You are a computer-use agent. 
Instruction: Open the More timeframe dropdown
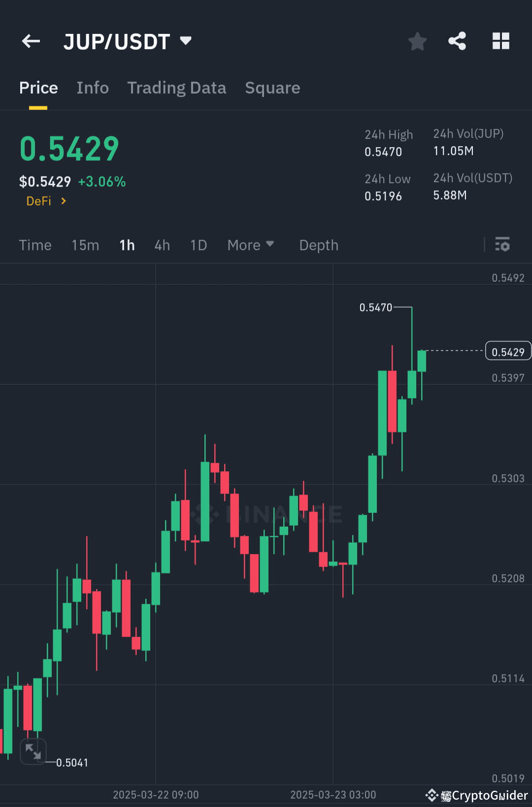coord(251,245)
